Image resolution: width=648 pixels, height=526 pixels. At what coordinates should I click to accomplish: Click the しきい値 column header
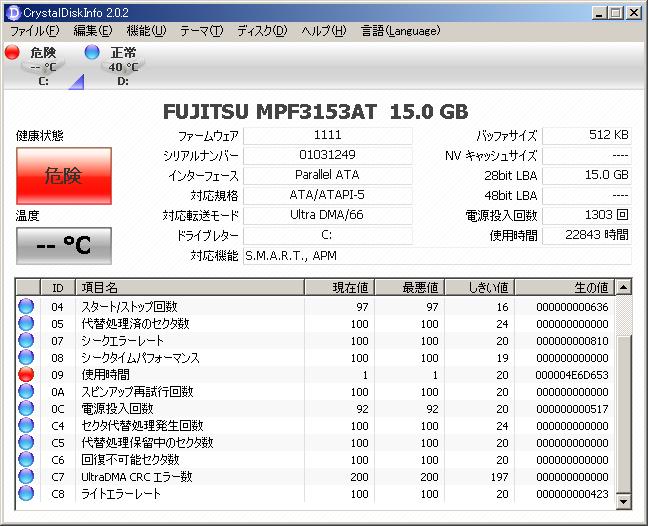[479, 287]
